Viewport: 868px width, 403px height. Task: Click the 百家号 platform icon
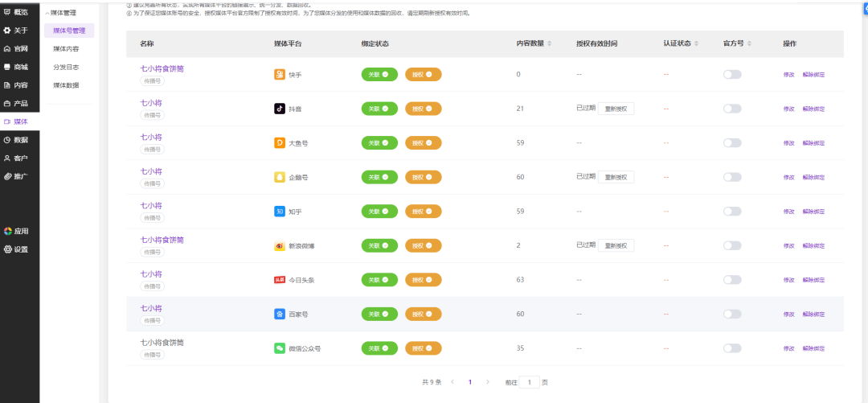click(280, 314)
